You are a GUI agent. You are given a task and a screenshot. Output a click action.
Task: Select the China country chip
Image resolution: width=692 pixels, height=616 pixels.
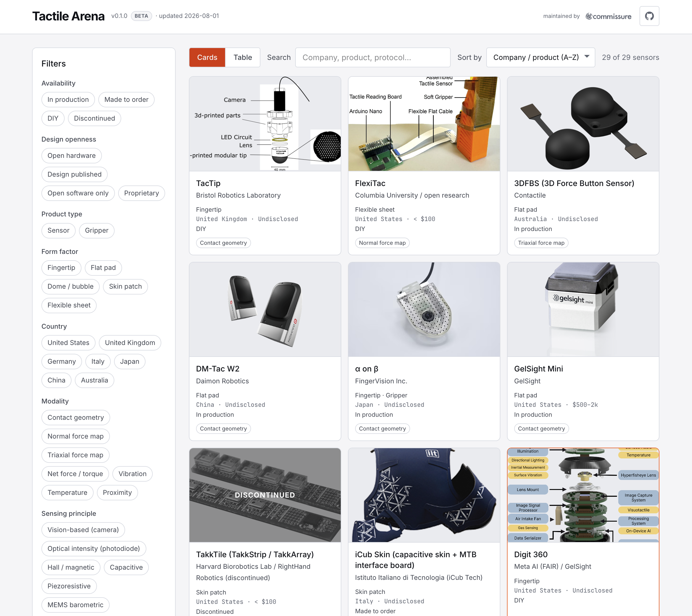point(57,380)
